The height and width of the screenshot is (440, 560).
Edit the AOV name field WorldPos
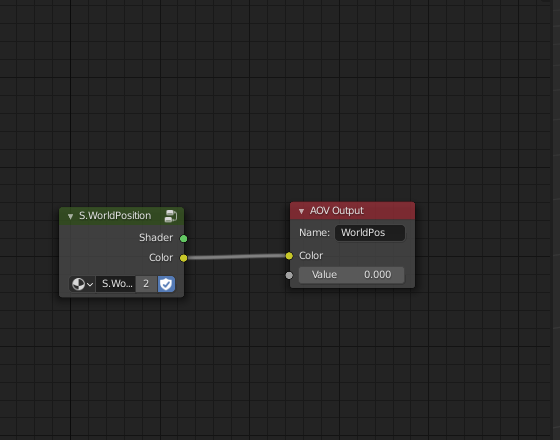click(x=370, y=233)
